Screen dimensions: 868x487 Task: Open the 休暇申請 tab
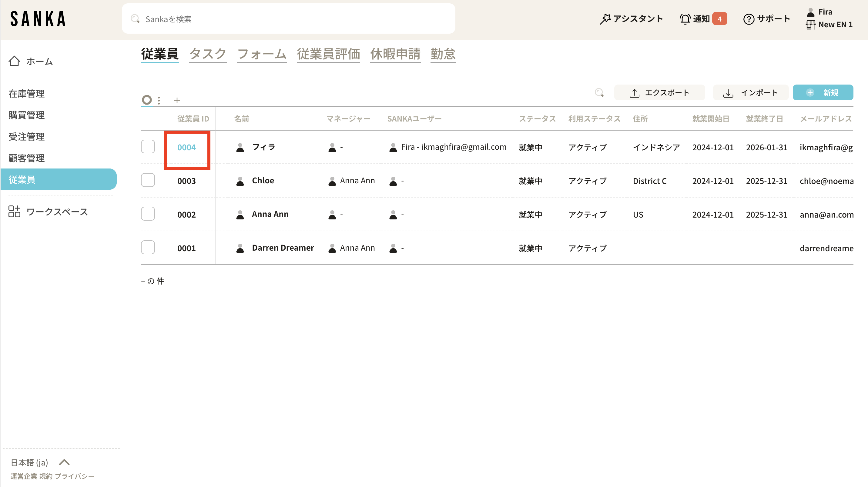[x=395, y=54]
